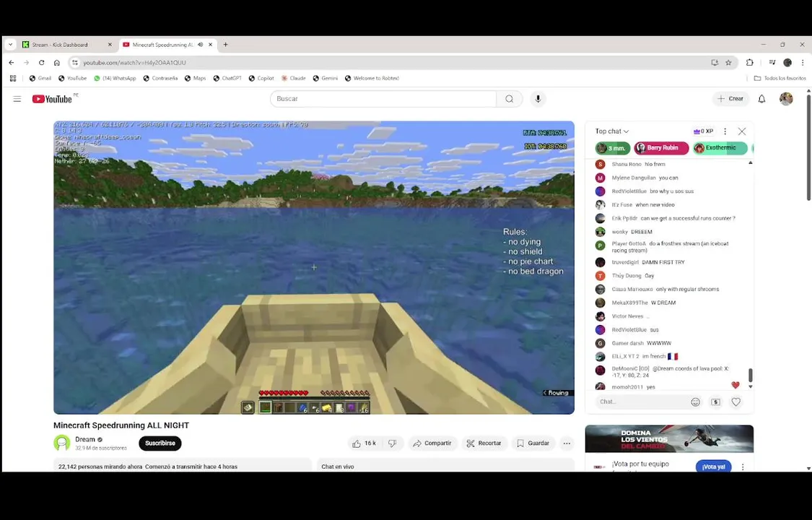Viewport: 812px width, 520px height.
Task: Click the live chat scrollbar thumb
Action: click(751, 375)
